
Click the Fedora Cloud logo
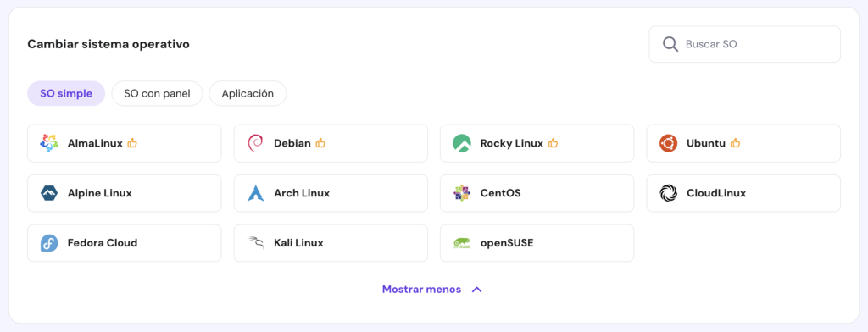(x=49, y=243)
